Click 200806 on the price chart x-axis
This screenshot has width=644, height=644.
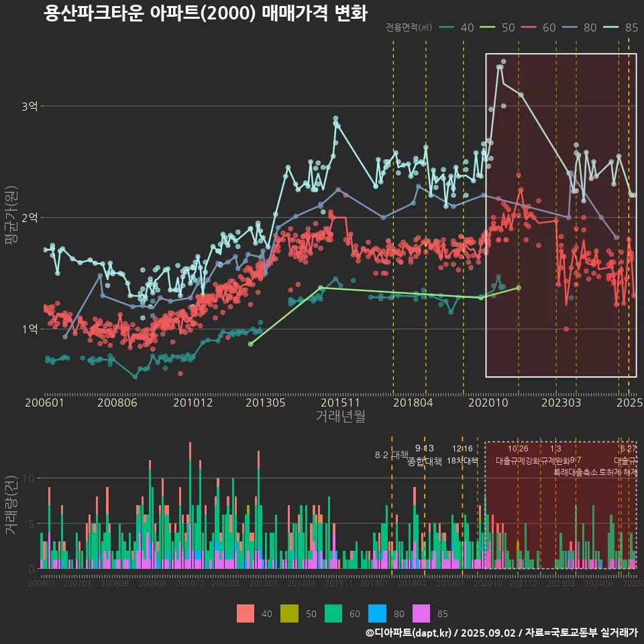coord(117,402)
